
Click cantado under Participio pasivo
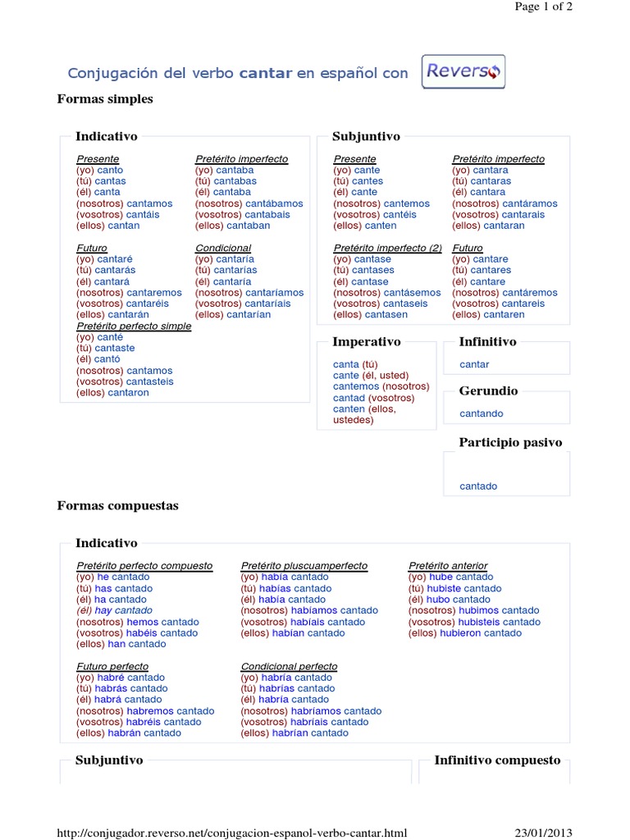478,486
